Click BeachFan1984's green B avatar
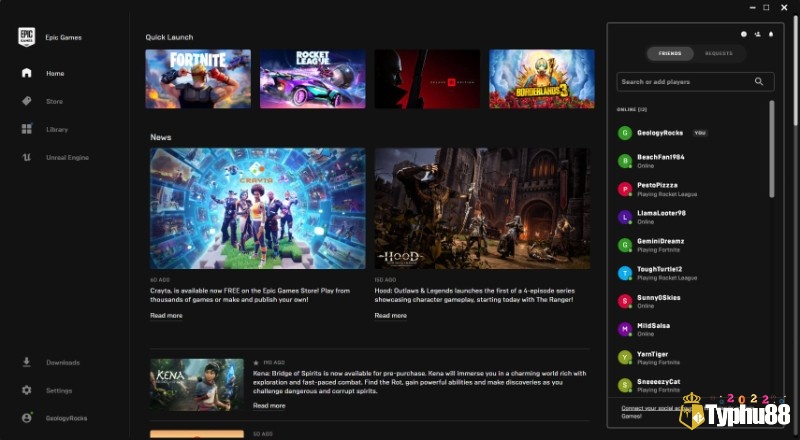 pyautogui.click(x=625, y=161)
